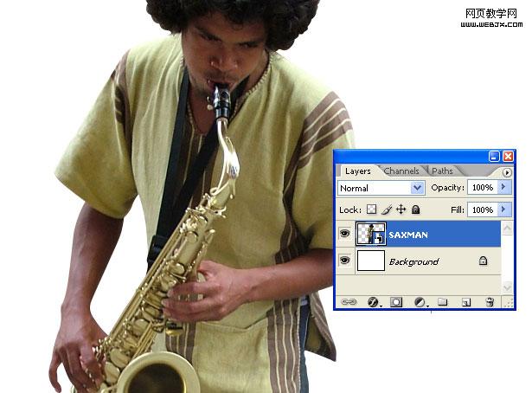Click the Link layers icon
This screenshot has height=393, width=532.
coord(349,302)
